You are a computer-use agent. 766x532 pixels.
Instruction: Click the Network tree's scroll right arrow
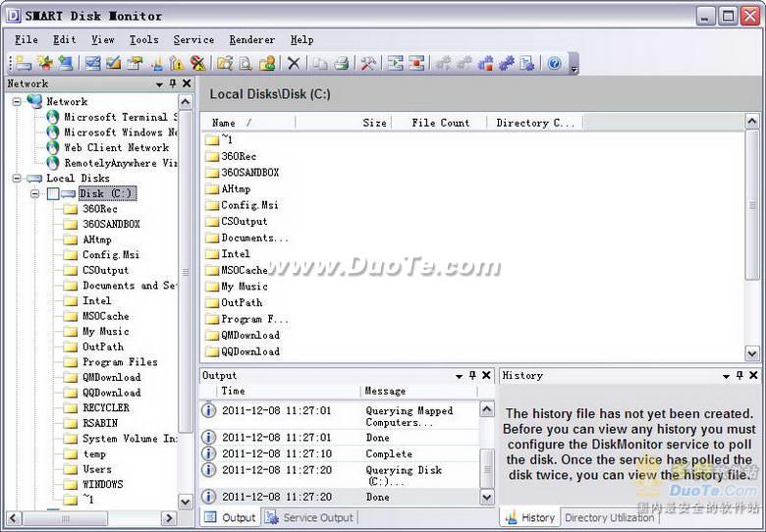click(169, 518)
